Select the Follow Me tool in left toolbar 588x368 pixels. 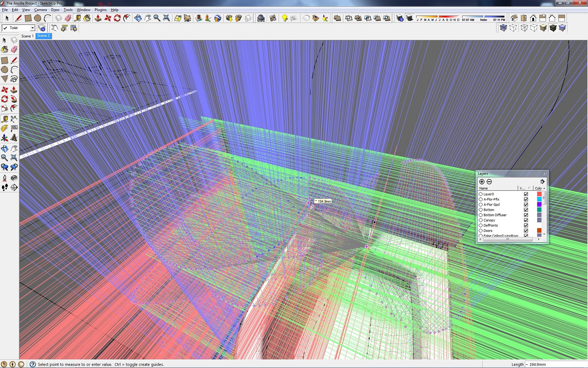(14, 99)
